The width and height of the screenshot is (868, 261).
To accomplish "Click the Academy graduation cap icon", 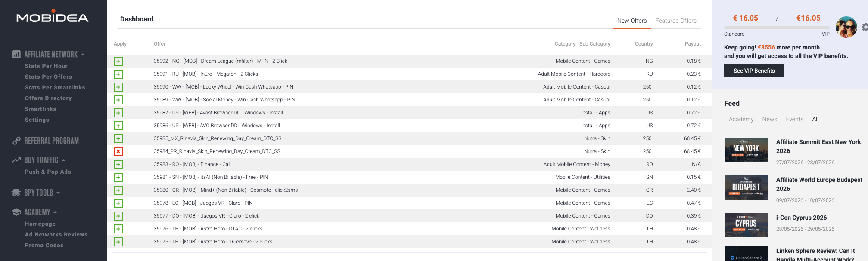I will tap(16, 212).
